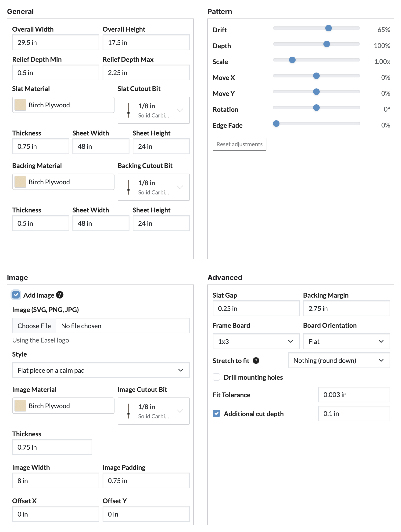This screenshot has height=532, width=401.
Task: Click the Relief Depth Min field
Action: point(56,72)
